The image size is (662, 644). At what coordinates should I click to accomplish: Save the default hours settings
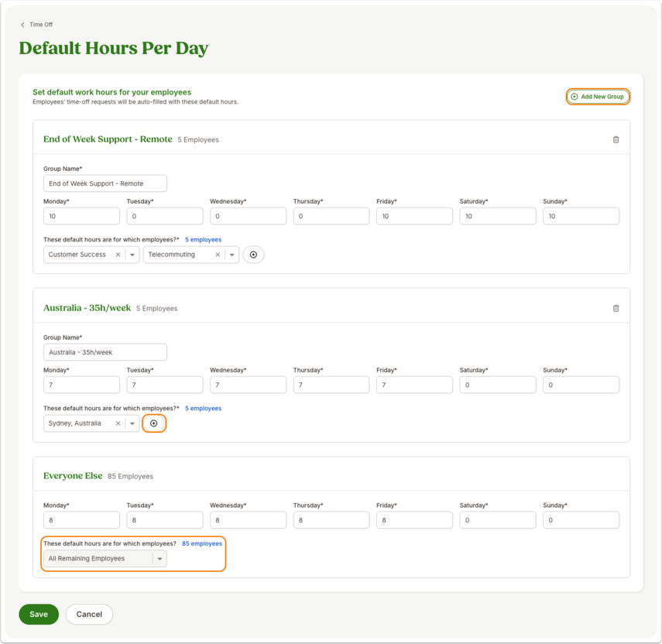click(x=39, y=614)
